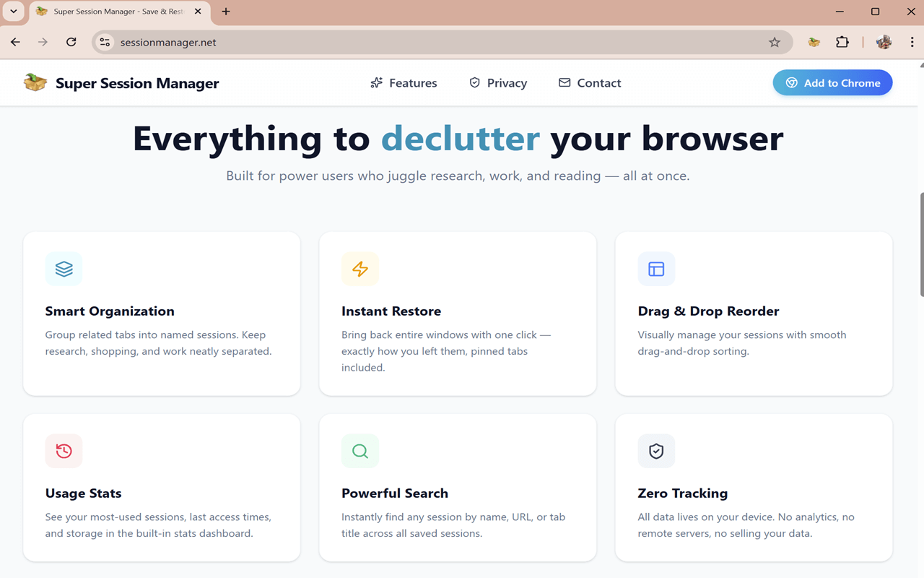Bookmark this page with the star icon
Image resolution: width=924 pixels, height=578 pixels.
775,42
